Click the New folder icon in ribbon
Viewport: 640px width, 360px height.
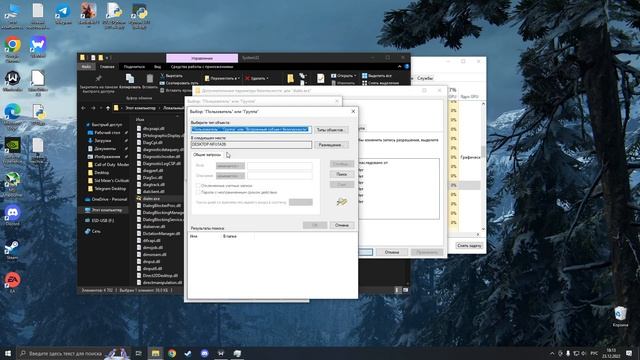click(x=290, y=78)
